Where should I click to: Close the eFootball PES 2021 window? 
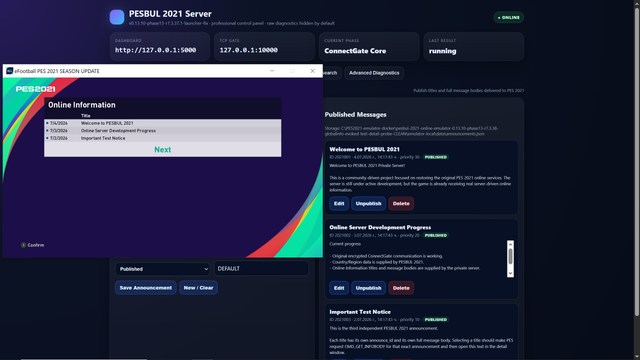[312, 71]
